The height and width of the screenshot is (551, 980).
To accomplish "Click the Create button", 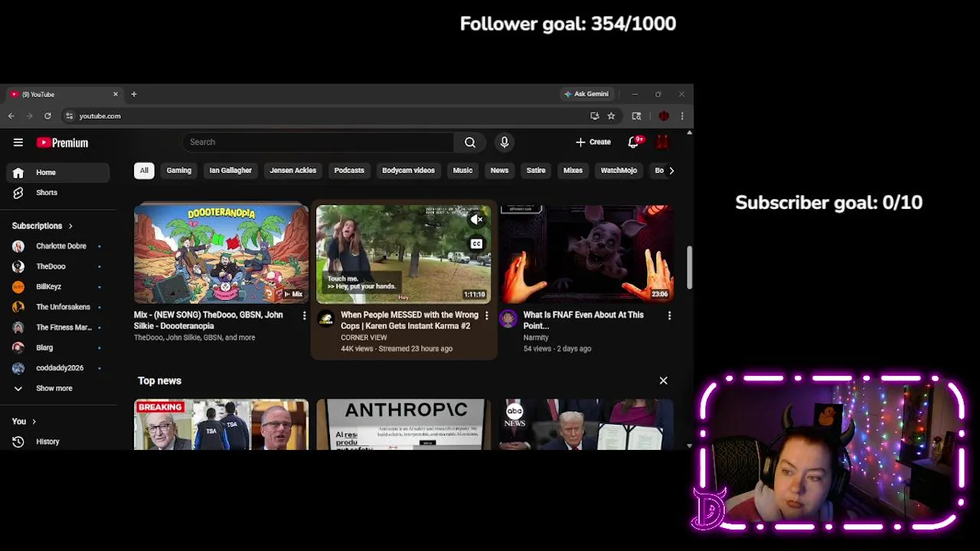I will (593, 142).
